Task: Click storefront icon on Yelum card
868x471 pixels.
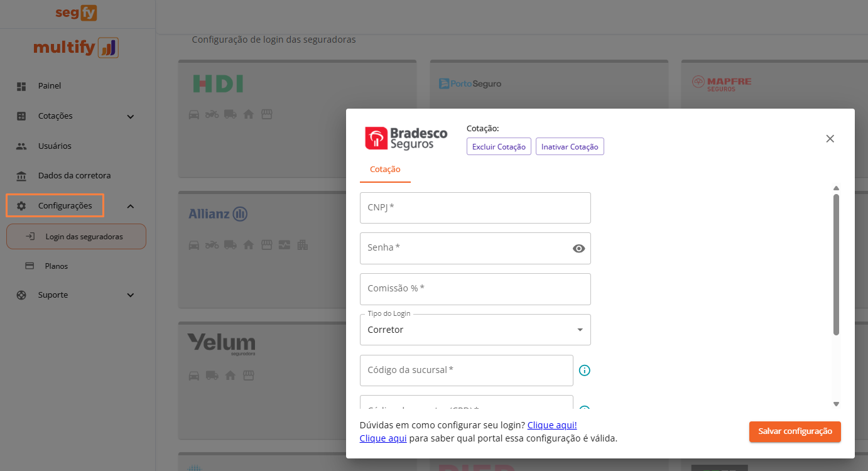Action: (248, 376)
